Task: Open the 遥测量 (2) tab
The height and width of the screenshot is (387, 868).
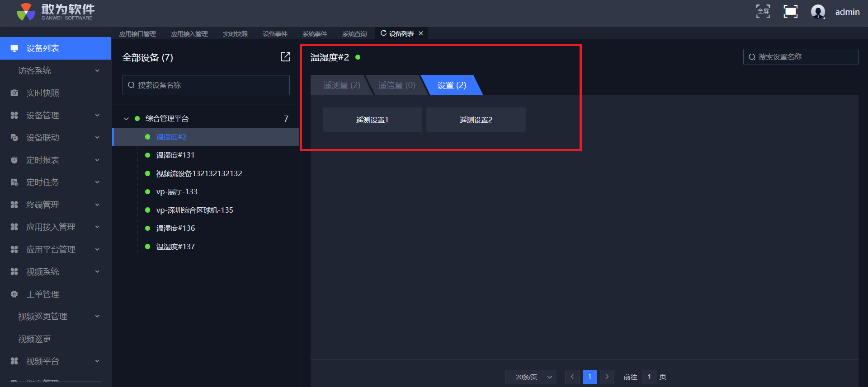Action: coord(341,85)
